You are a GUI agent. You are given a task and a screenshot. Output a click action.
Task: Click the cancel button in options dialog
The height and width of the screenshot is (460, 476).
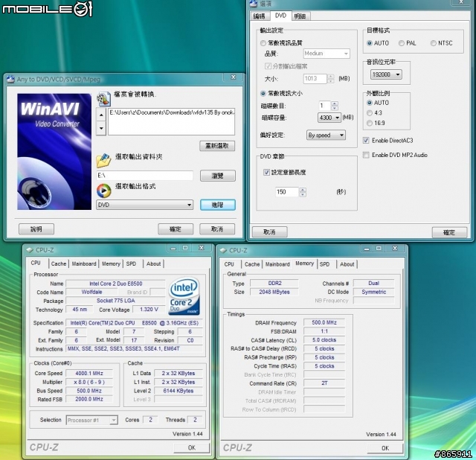click(x=269, y=232)
